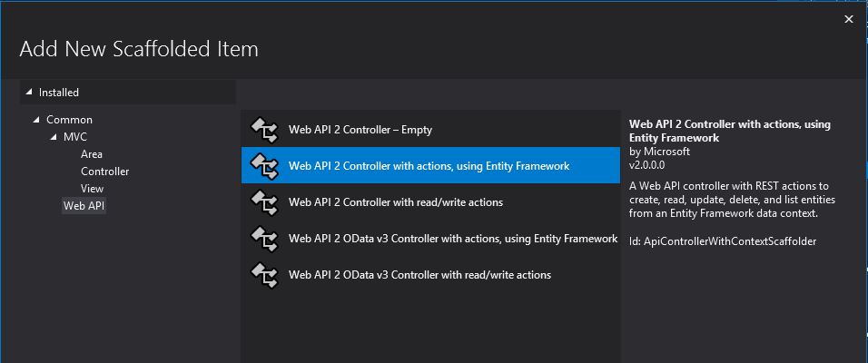Click the Installed header label
Image resolution: width=868 pixels, height=363 pixels.
pos(59,93)
